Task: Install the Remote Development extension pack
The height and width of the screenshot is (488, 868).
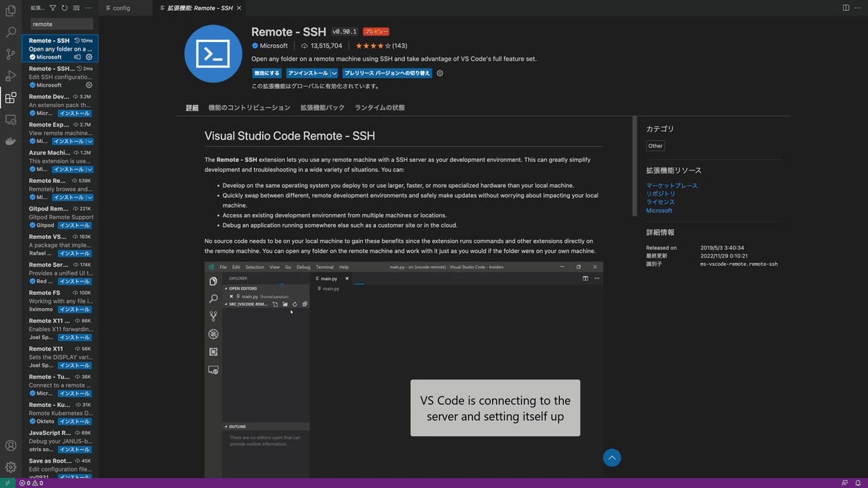Action: click(x=74, y=114)
